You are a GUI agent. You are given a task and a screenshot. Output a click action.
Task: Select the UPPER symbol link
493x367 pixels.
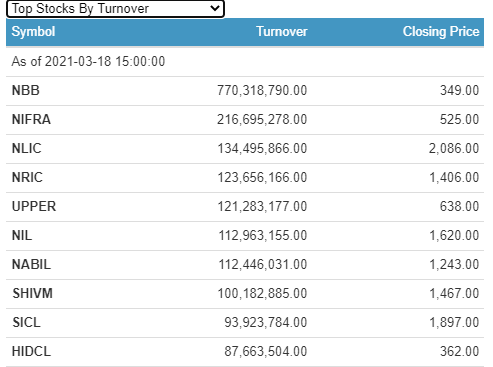(34, 206)
